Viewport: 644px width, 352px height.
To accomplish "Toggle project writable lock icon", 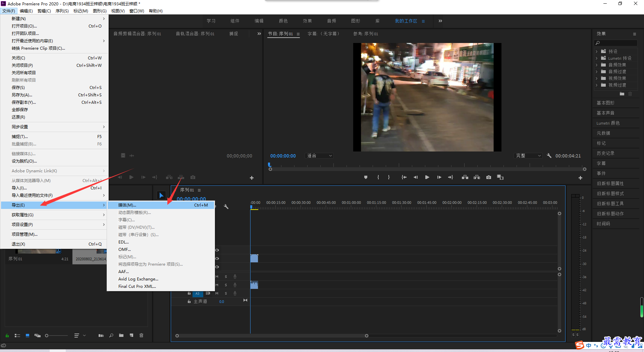I will click(7, 335).
